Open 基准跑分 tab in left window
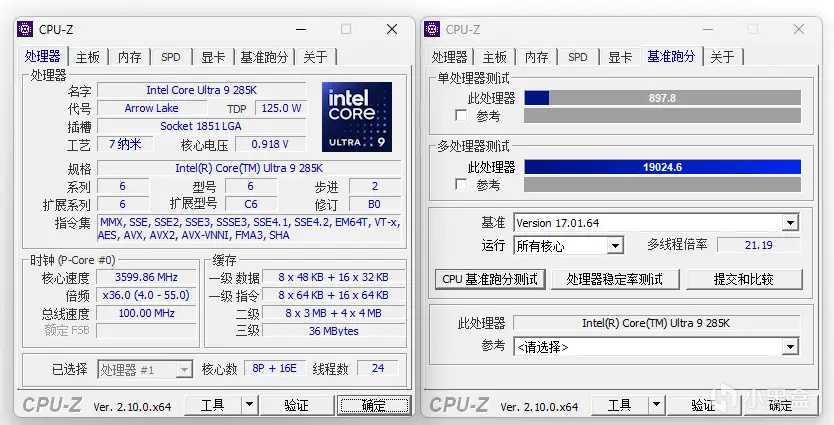Image resolution: width=834 pixels, height=425 pixels. (264, 57)
